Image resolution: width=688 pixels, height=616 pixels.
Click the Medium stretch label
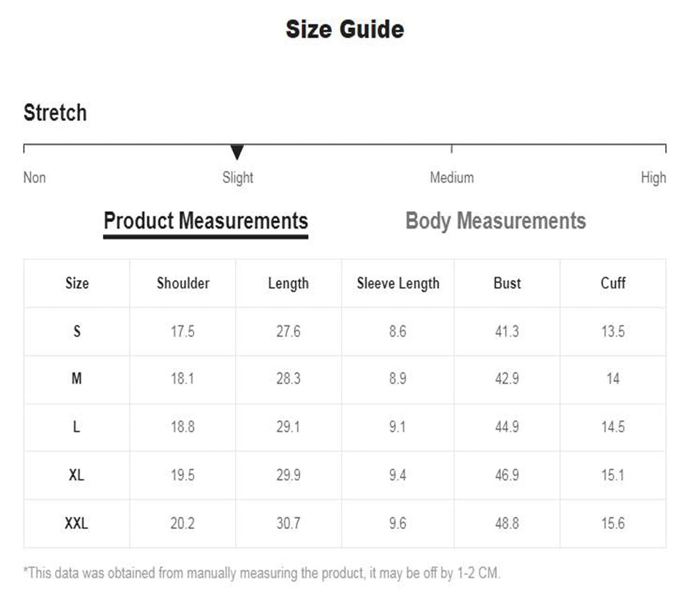click(452, 178)
